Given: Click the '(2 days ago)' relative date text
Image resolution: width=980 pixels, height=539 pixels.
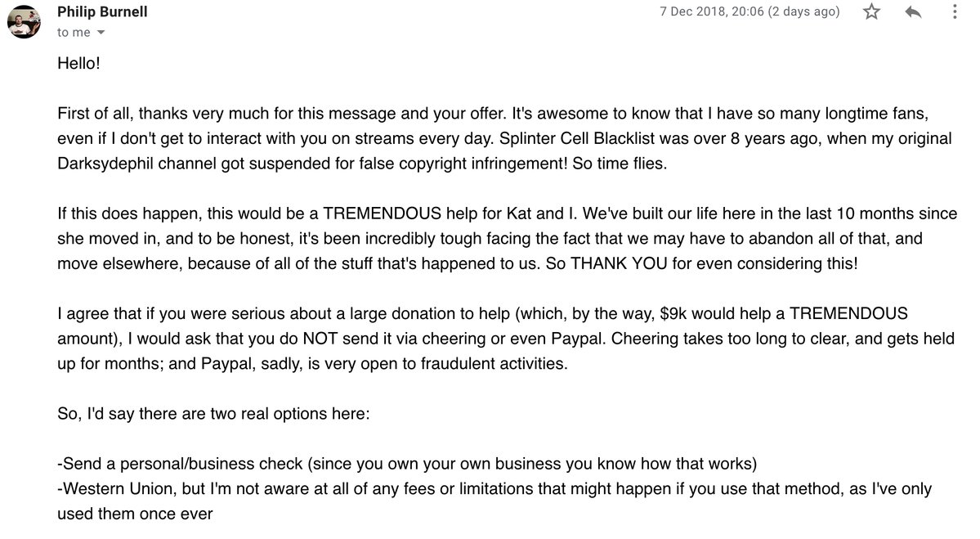Looking at the screenshot, I should (803, 11).
